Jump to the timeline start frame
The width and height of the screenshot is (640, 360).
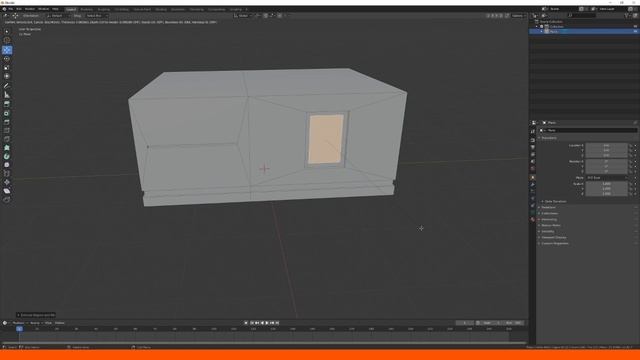[x=252, y=323]
